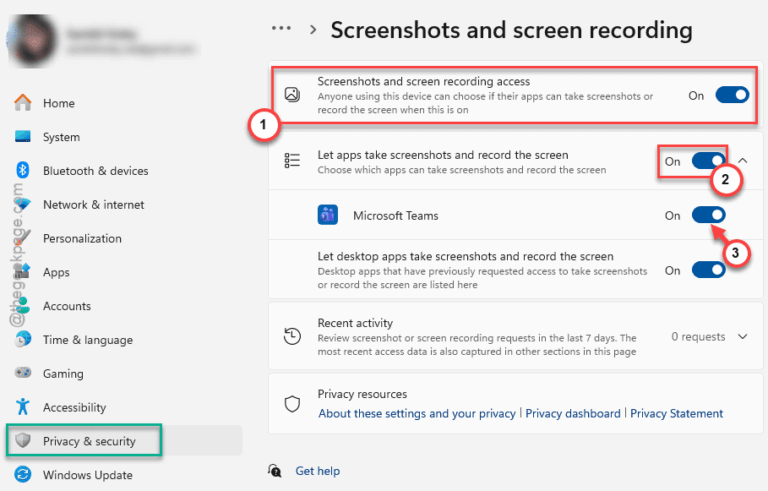Click the page title Screenshots and screen recording

(511, 30)
